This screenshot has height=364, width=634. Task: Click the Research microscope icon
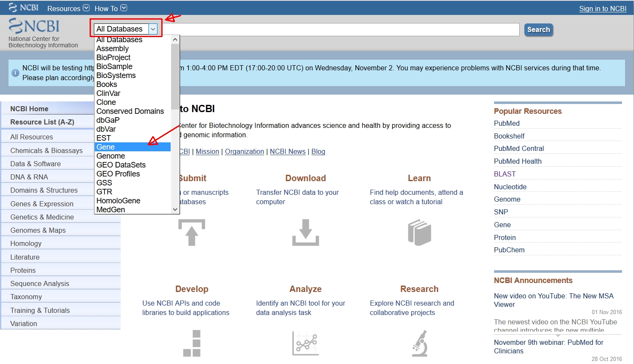(420, 343)
